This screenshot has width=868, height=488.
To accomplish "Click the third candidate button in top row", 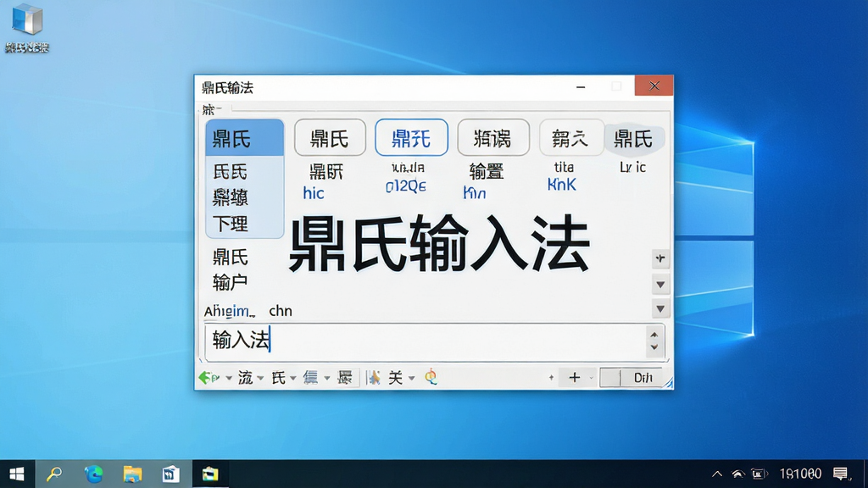I will [x=493, y=138].
